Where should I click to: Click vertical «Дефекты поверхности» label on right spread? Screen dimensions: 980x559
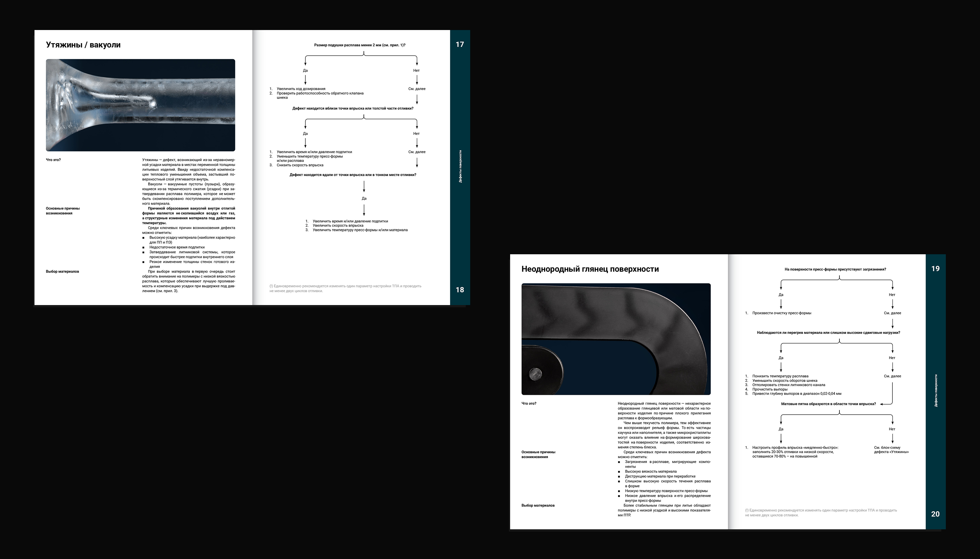936,390
